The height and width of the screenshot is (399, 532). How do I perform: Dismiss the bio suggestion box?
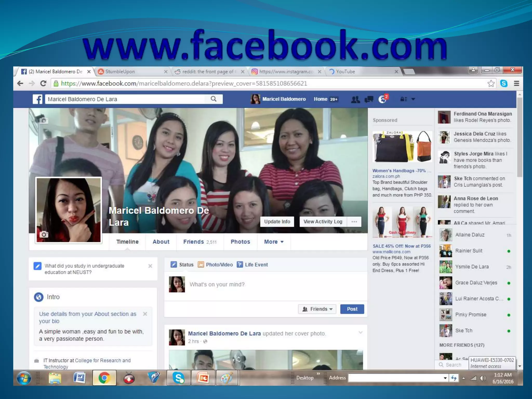click(145, 314)
